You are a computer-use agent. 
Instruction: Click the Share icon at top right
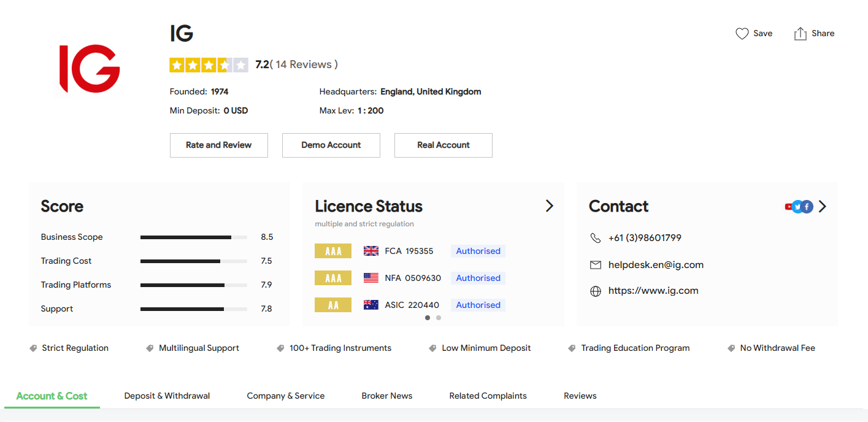(800, 33)
